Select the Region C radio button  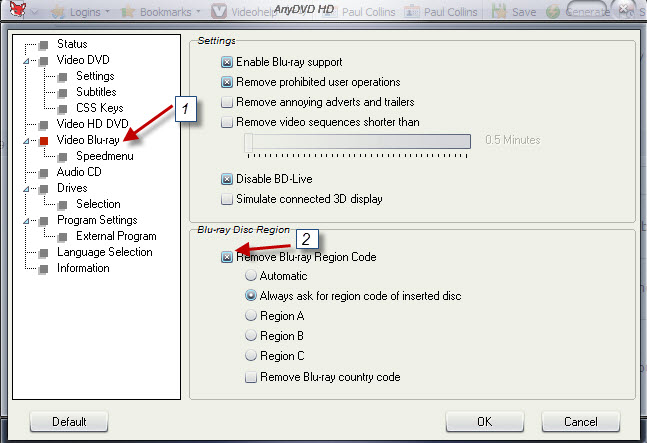[251, 355]
